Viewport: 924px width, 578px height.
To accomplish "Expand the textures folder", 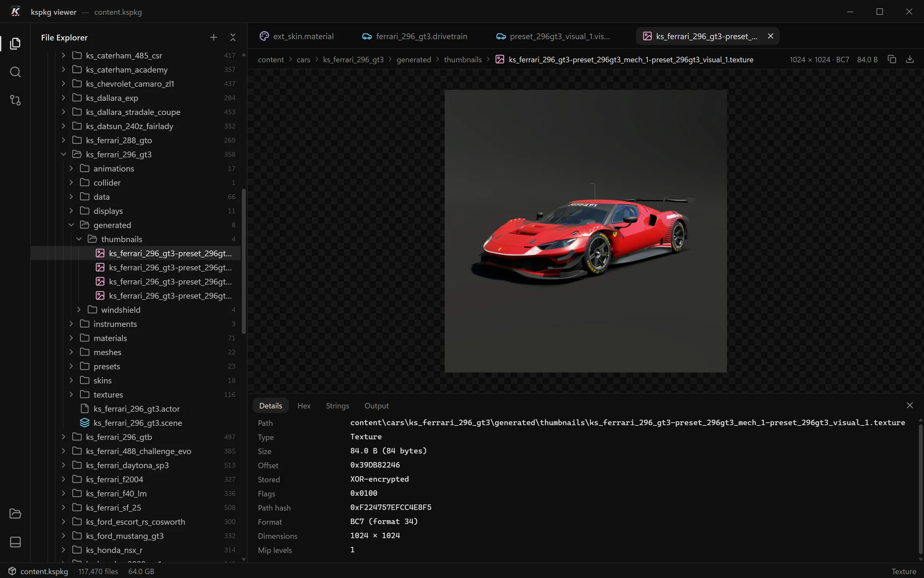I will [71, 394].
